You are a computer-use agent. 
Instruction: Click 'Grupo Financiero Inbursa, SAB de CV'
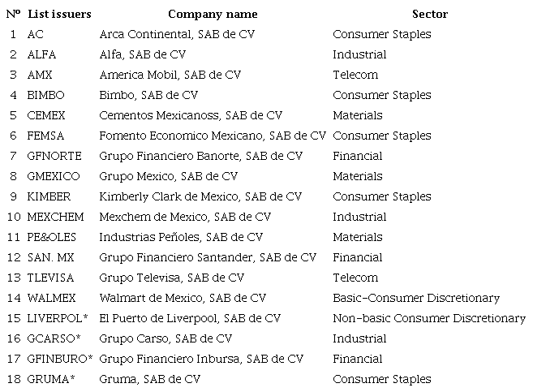(x=201, y=359)
